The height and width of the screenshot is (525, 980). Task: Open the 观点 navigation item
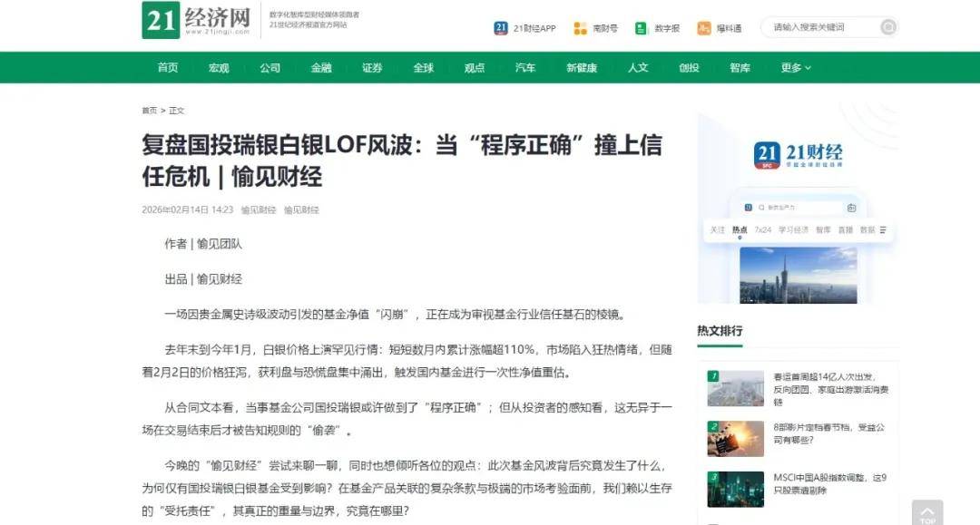[475, 67]
